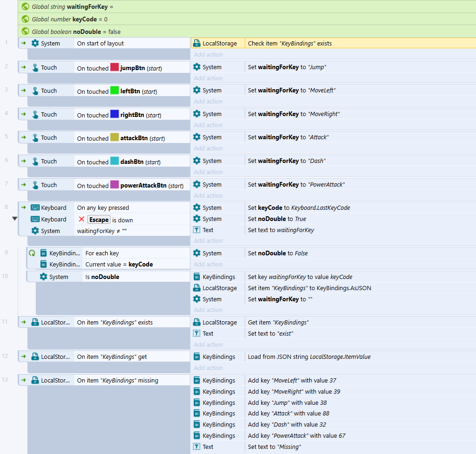Click the KeyBindings icon on Load from JSON action
The width and height of the screenshot is (476, 454).
197,357
